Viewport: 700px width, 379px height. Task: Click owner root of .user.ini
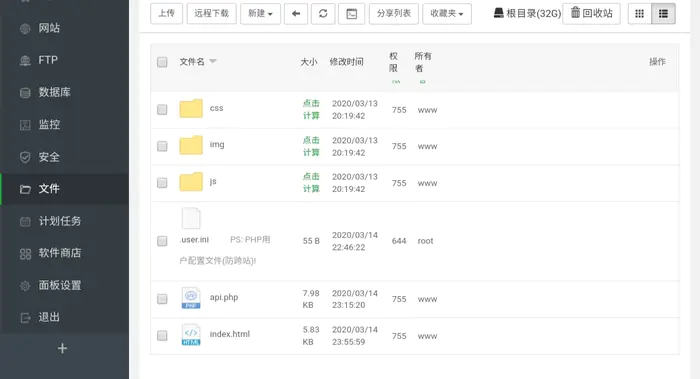[425, 241]
